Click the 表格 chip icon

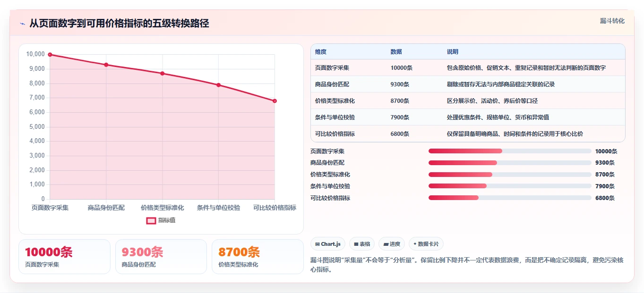[x=356, y=244]
